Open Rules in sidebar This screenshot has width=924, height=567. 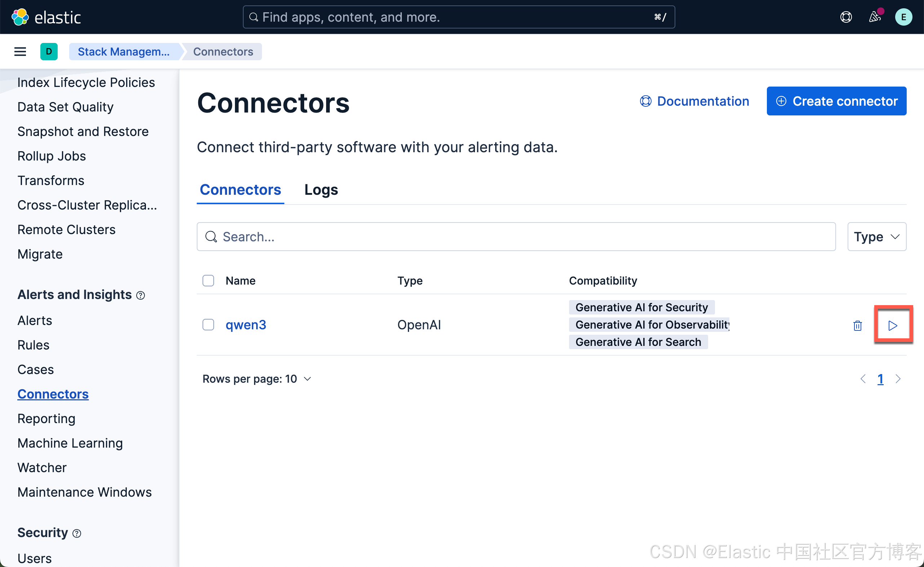(x=33, y=345)
